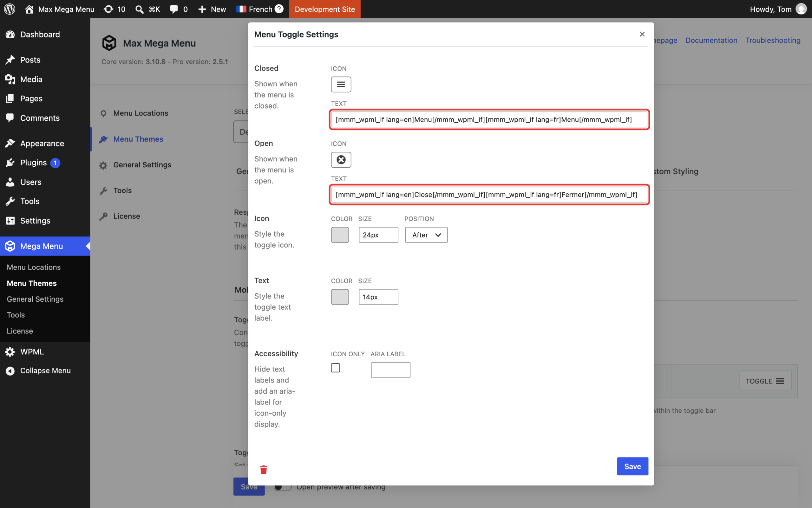
Task: Open Max Mega Menu site menu in admin bar
Action: 60,9
